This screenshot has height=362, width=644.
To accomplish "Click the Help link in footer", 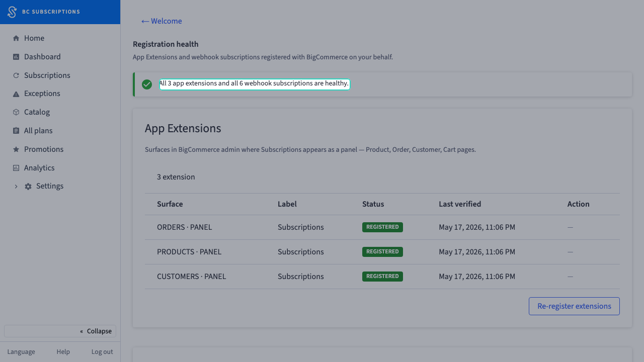I will pos(63,352).
